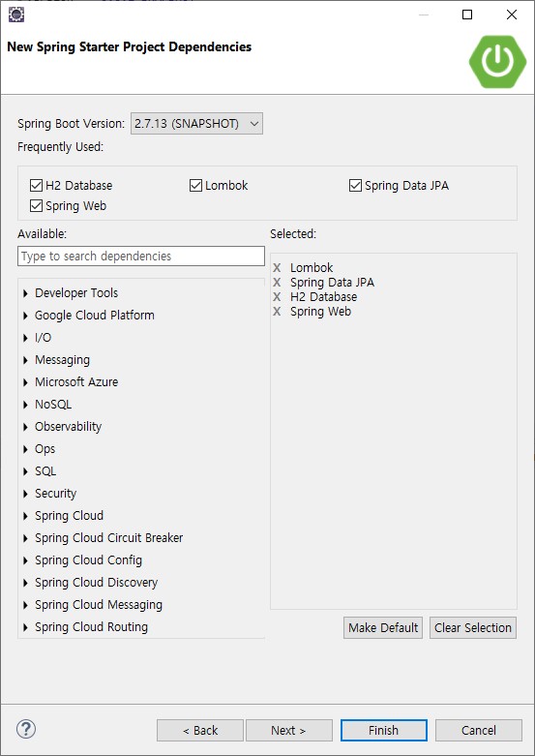Click the Make Default button
This screenshot has height=756, width=535.
[383, 628]
